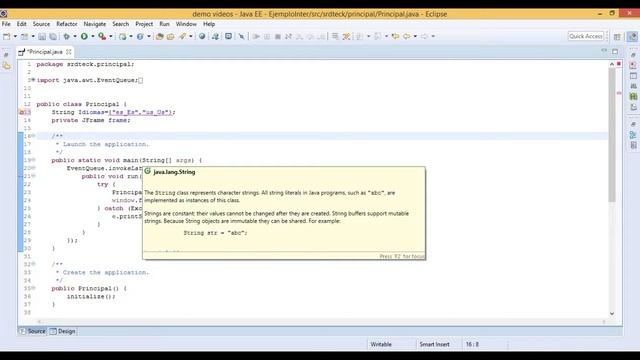Collapse the Javadoc comment at line 32
This screenshot has width=640, height=360.
33,264
